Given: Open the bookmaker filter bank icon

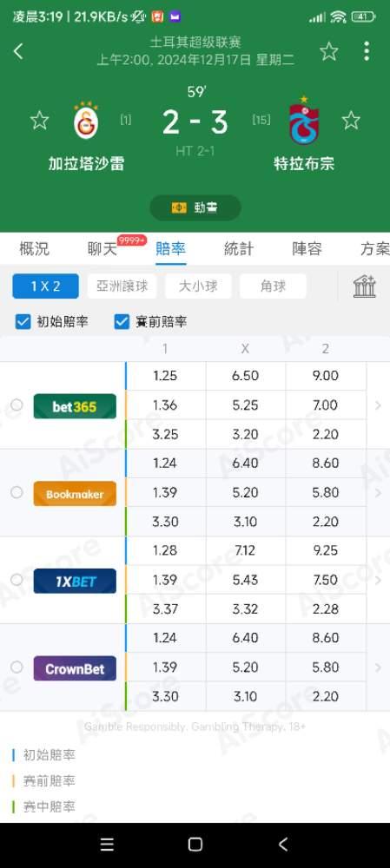Looking at the screenshot, I should [365, 286].
